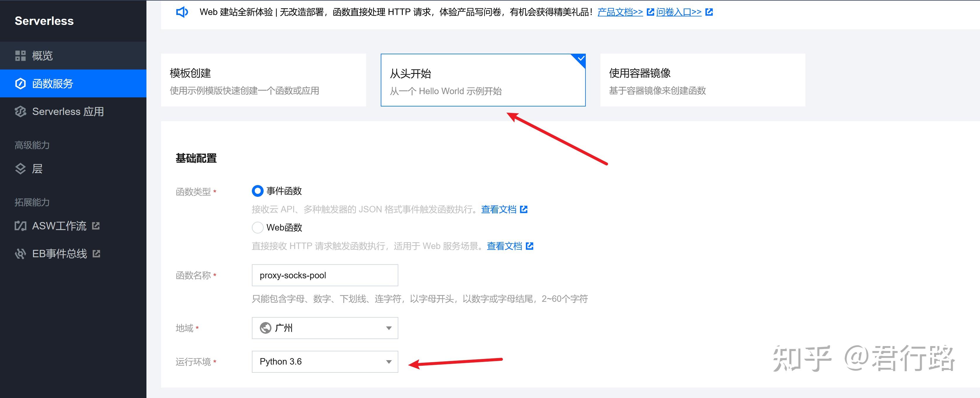Click the 函数名称 input showing proxy-socks-pool
Viewport: 980px width, 398px height.
coord(325,275)
